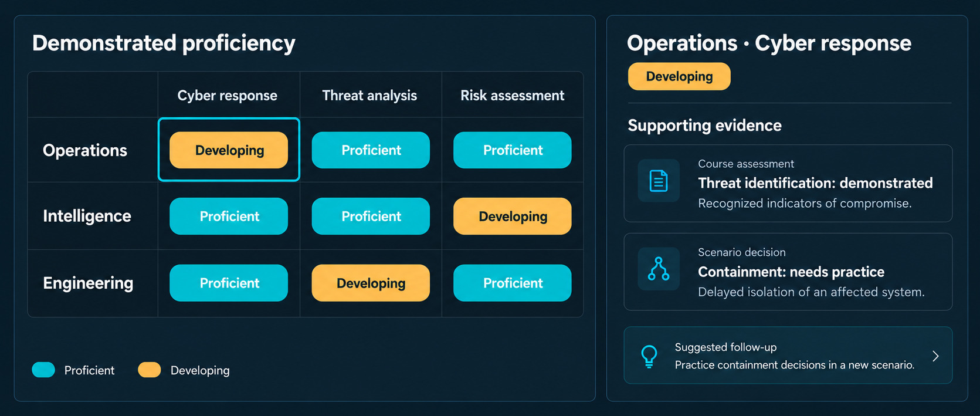
Task: Click 'Delayed isolation of an affected system.'
Action: click(811, 292)
